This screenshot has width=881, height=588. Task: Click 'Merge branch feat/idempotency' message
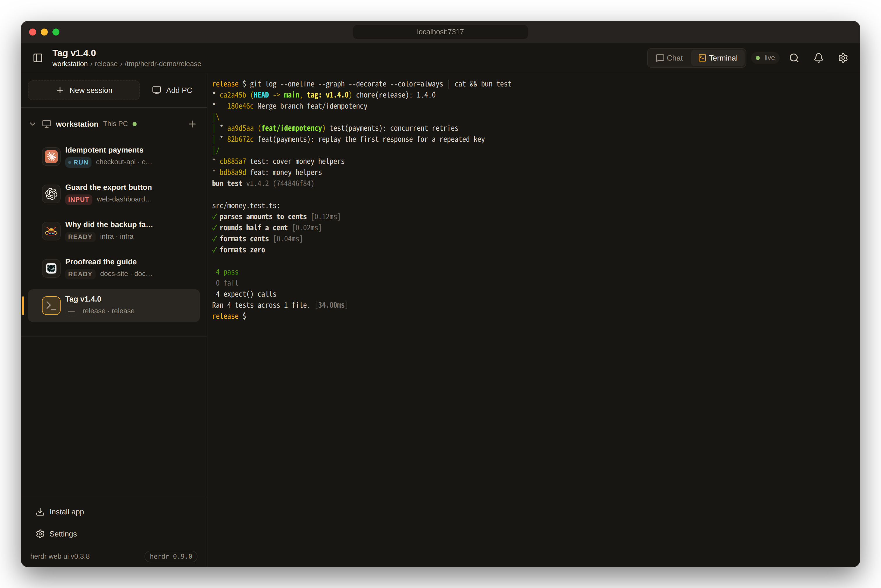tap(312, 106)
